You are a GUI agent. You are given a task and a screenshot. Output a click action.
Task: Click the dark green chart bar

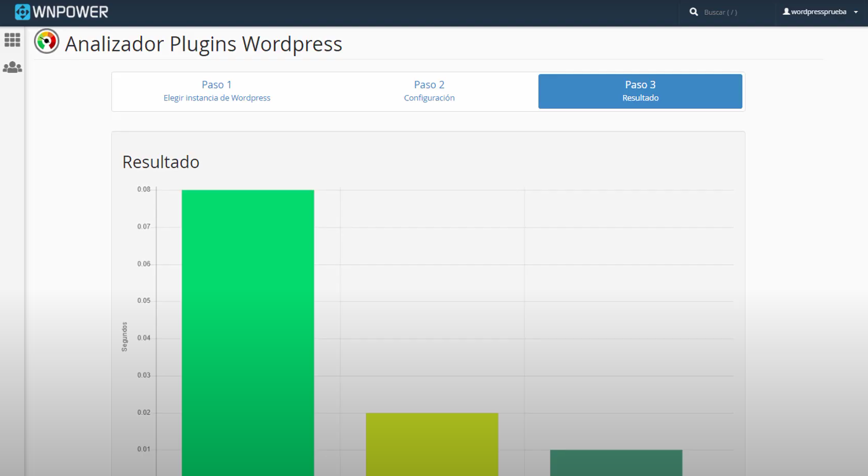616,463
